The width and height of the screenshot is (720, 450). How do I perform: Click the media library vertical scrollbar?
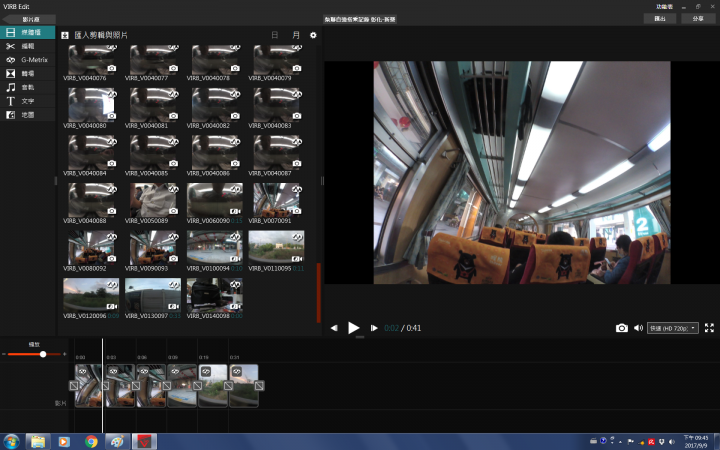(x=319, y=292)
